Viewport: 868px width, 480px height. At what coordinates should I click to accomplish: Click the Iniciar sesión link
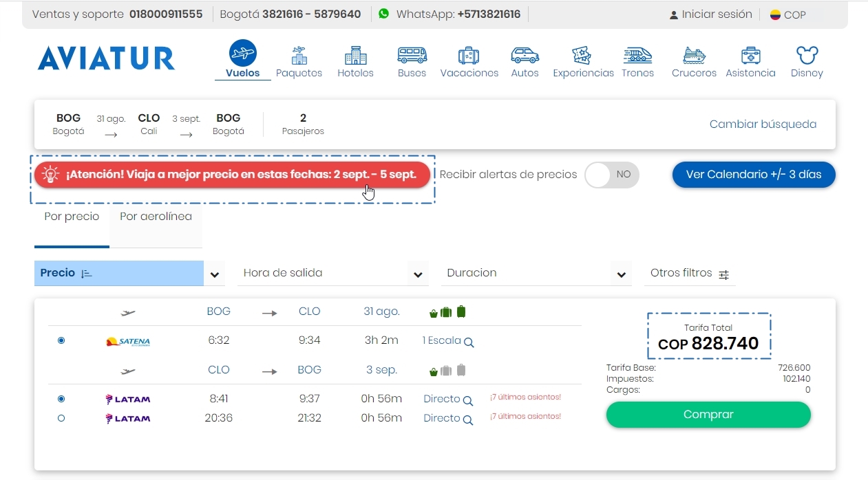717,14
